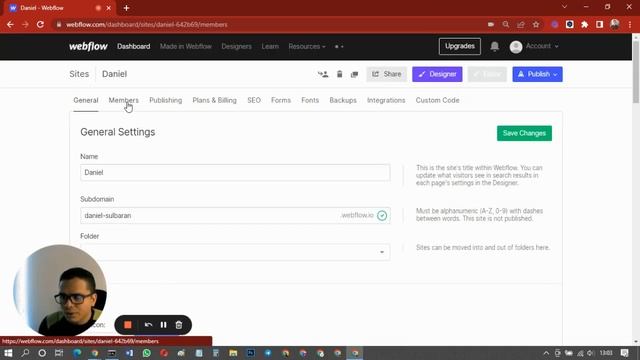The image size is (640, 360).
Task: Restart the recording with the undo arrow
Action: pos(148,325)
